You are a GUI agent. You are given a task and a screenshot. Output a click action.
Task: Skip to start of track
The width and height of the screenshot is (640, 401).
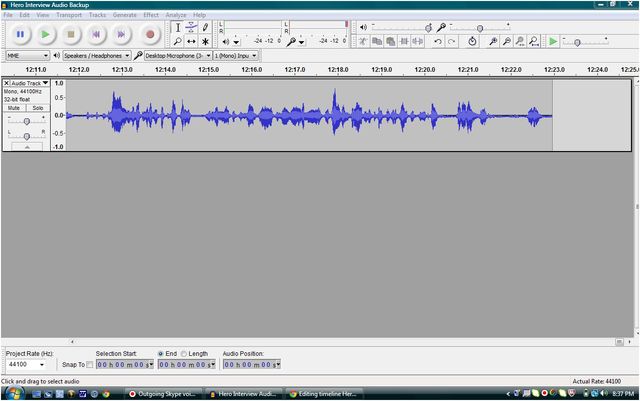click(96, 34)
